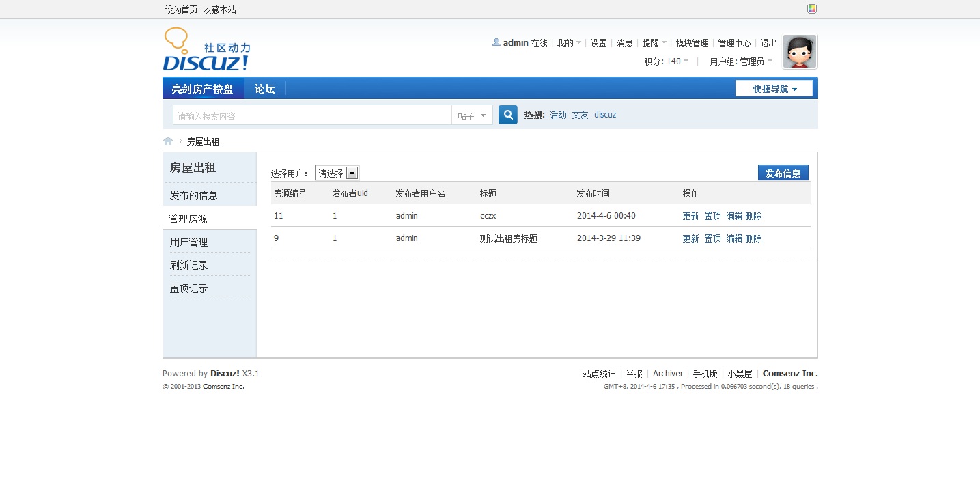Focus the search content input field
Viewport: 980px width, 483px height.
coord(311,115)
